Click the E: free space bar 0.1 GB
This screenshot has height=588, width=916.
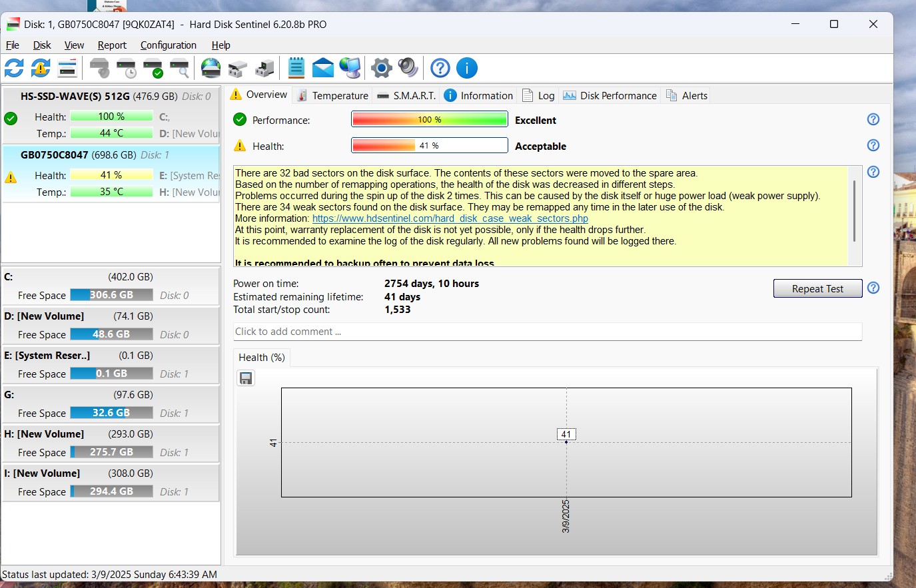tap(111, 374)
